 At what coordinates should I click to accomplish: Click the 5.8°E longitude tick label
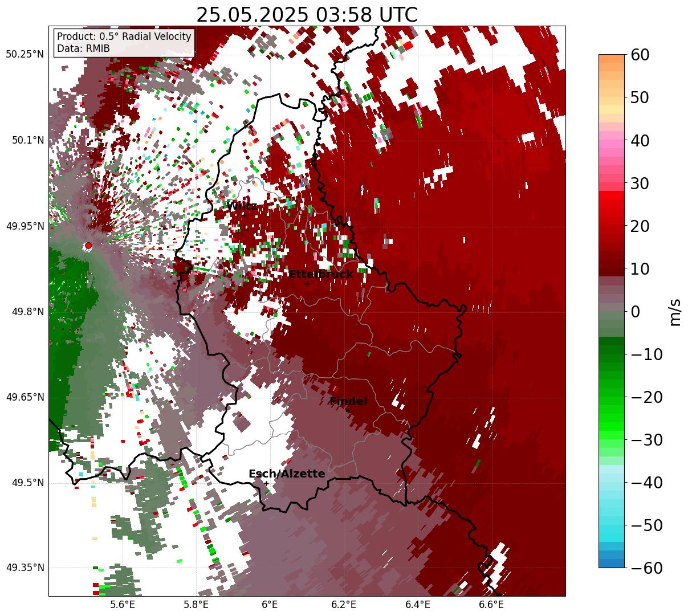click(196, 605)
